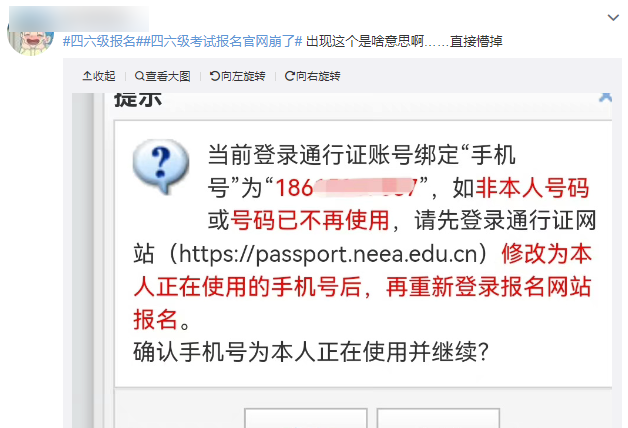Click the left dialog button at bottom

306,418
